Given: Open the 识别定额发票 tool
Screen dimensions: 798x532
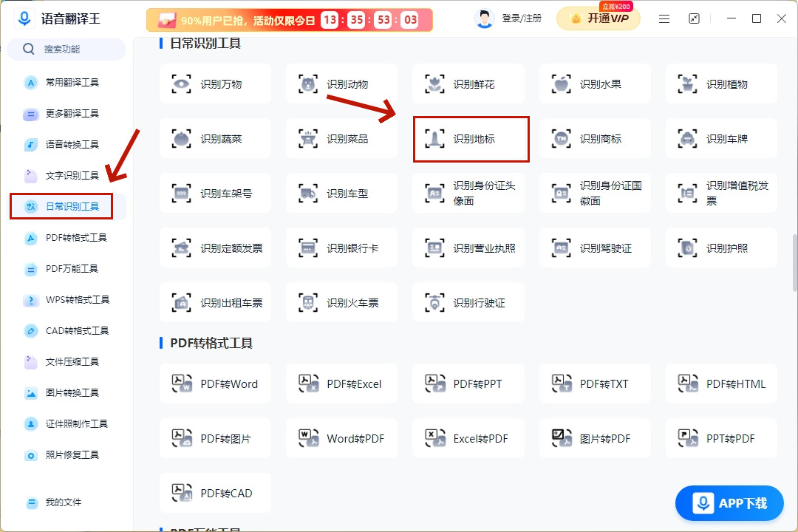Looking at the screenshot, I should point(215,248).
